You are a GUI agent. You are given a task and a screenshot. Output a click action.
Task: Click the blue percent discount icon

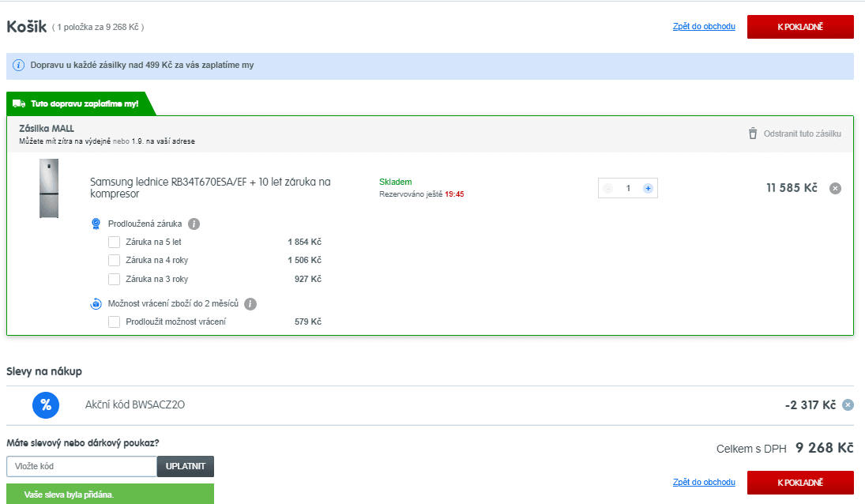tap(46, 405)
